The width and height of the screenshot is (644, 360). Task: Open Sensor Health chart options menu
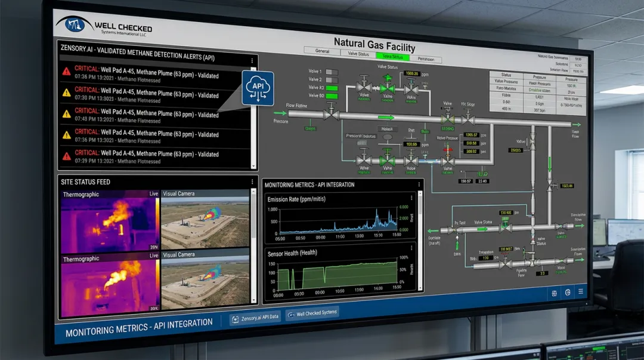pos(411,248)
